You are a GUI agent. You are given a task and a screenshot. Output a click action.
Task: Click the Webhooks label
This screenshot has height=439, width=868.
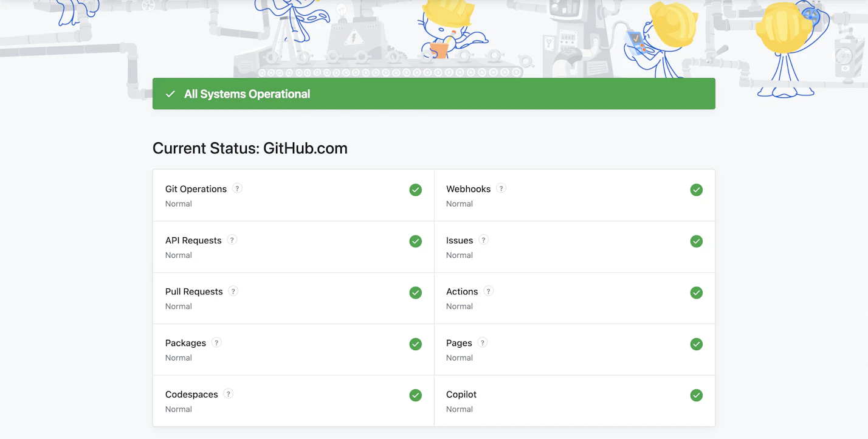[x=468, y=189]
